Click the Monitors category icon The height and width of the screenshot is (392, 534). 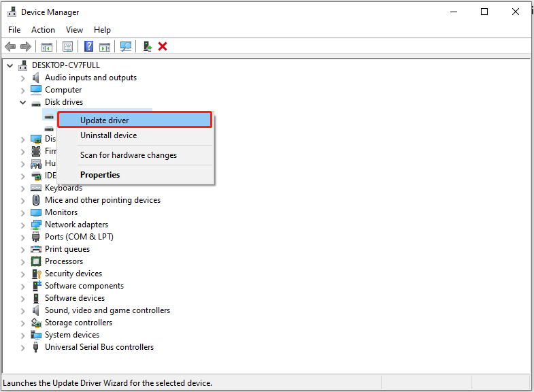(x=36, y=212)
